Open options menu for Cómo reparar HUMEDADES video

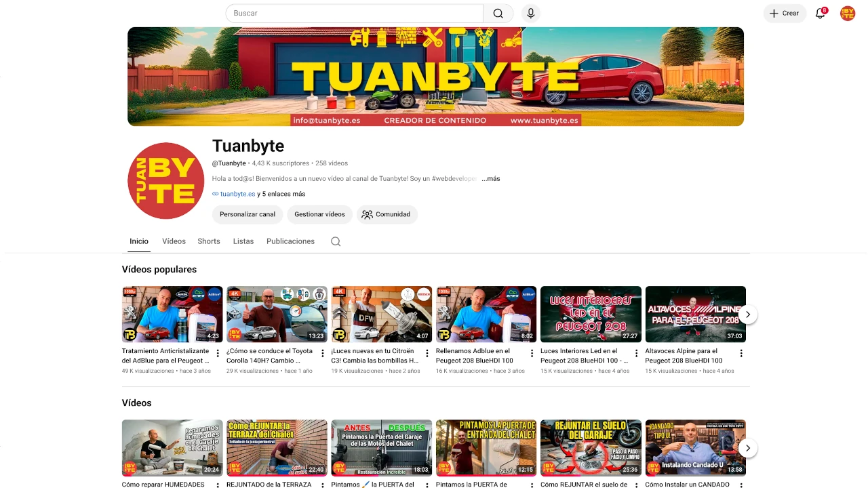click(218, 485)
